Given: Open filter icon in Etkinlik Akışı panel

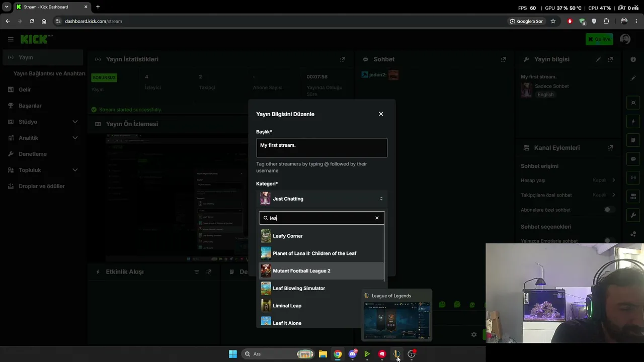Looking at the screenshot, I should tap(197, 272).
